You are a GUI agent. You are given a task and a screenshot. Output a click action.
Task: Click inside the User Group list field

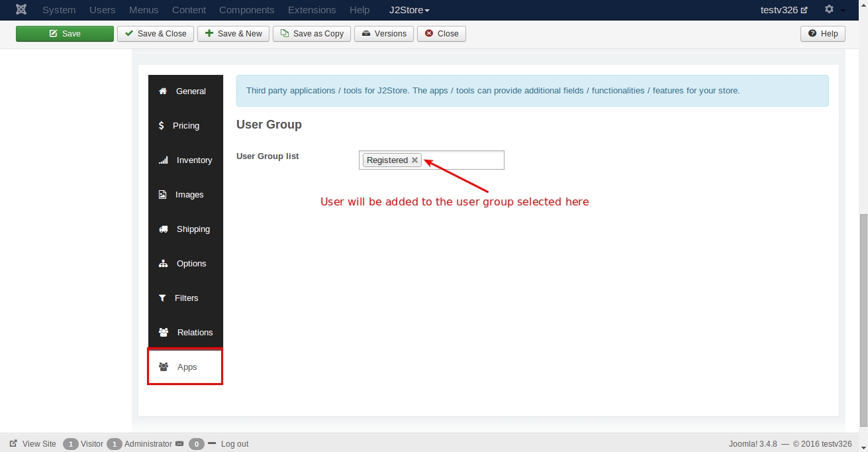[463, 160]
